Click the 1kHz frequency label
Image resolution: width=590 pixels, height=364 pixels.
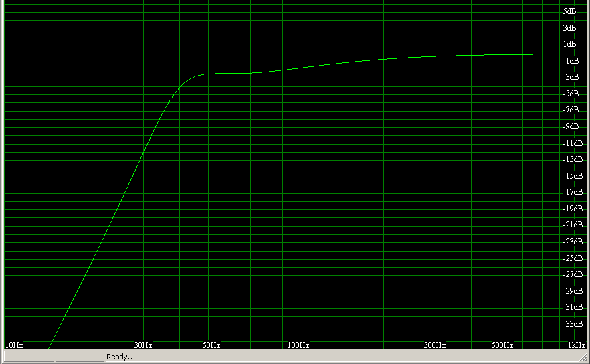pyautogui.click(x=577, y=345)
